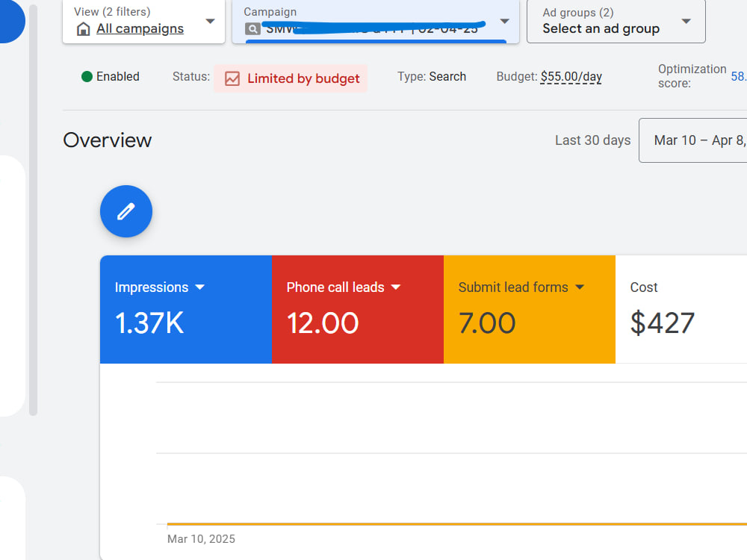Image resolution: width=747 pixels, height=560 pixels.
Task: Click the home icon beside All campaigns
Action: [x=84, y=29]
